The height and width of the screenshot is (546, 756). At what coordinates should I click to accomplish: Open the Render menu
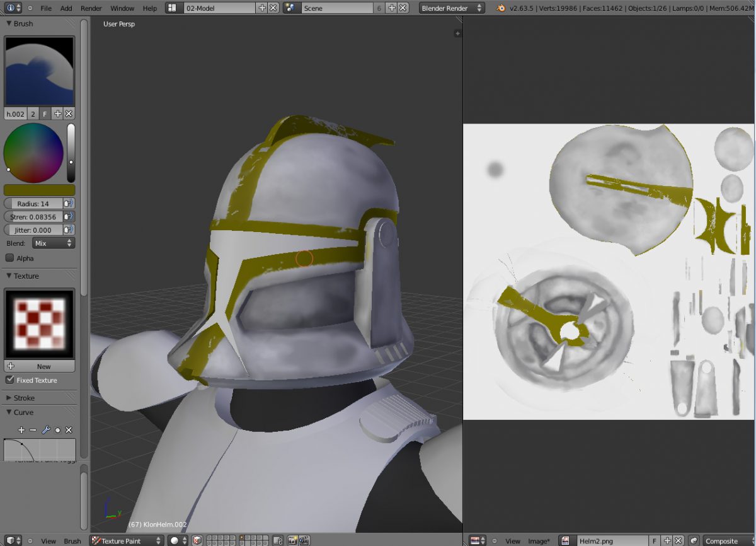coord(91,8)
